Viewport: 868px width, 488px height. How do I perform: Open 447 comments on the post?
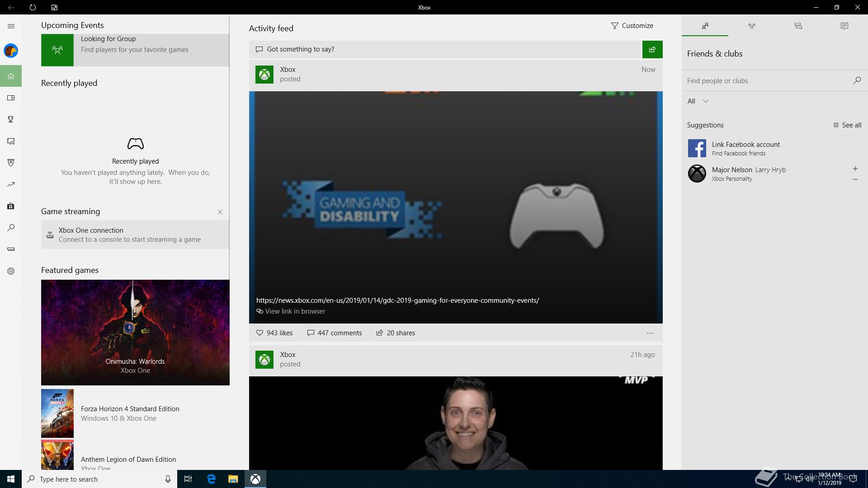(x=335, y=333)
